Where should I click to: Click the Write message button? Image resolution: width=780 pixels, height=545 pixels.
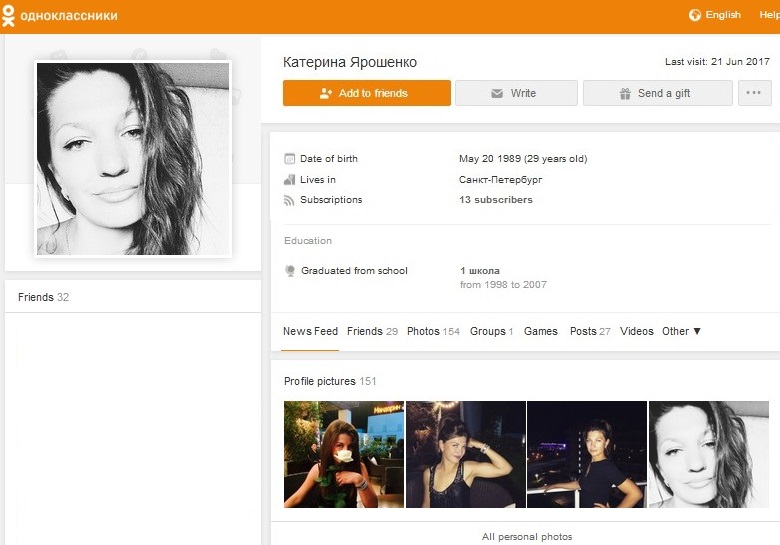pyautogui.click(x=516, y=93)
